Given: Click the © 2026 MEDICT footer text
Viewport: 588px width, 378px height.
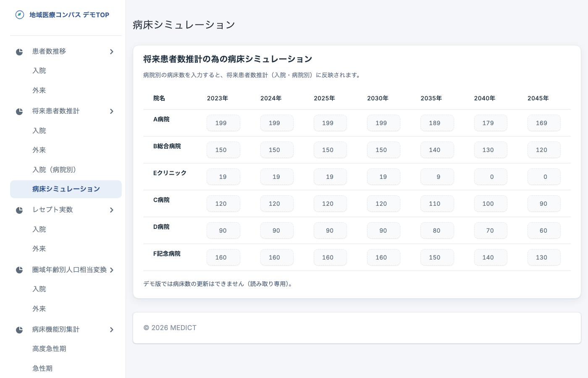Looking at the screenshot, I should [x=170, y=328].
